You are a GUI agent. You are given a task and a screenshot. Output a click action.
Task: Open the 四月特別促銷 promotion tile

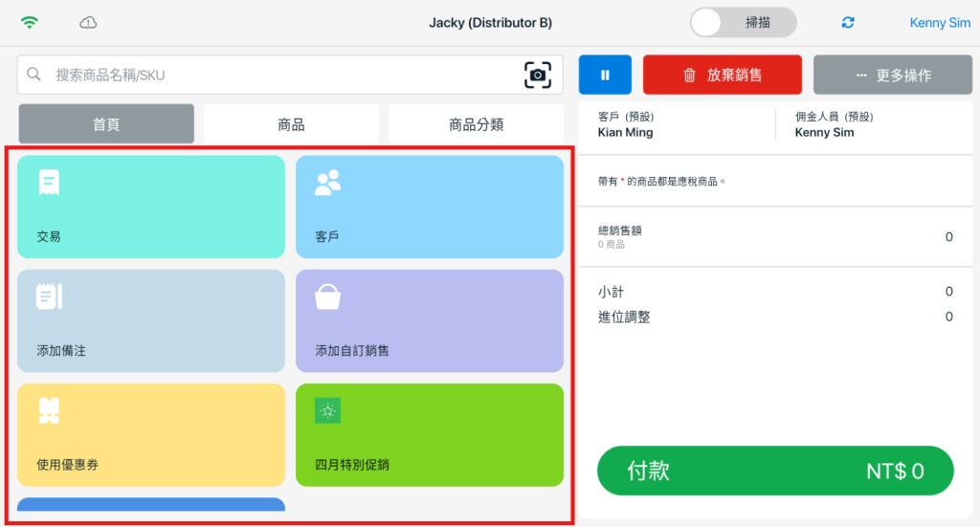429,435
